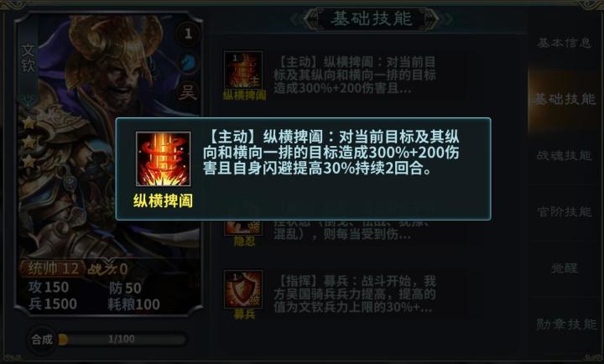Screen dimensions: 604x364
Task: Tap the level 1 badge on the hero card
Action: [x=188, y=34]
